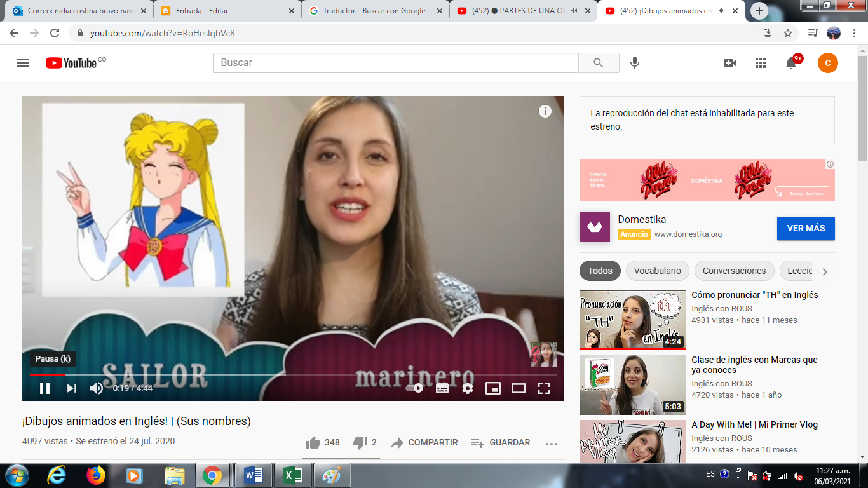Switch to the traductor Google search tab
Viewport: 868px width, 488px height.
tap(374, 11)
